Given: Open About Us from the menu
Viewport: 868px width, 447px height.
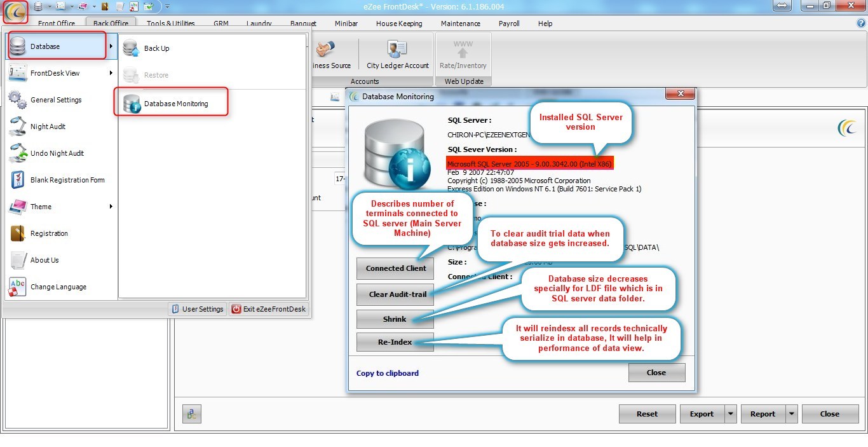Looking at the screenshot, I should 62,260.
